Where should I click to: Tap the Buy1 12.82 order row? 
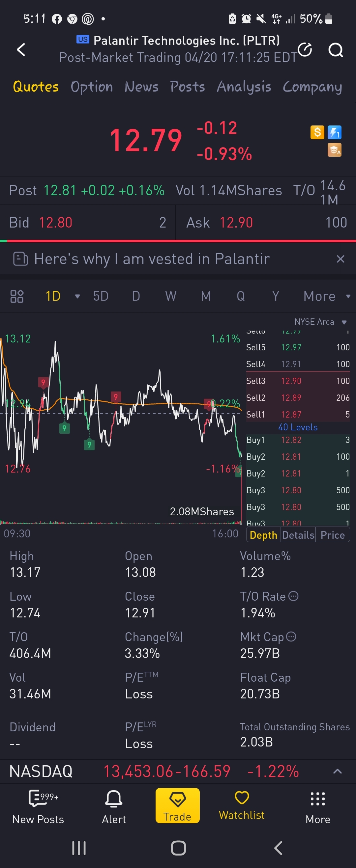tap(298, 440)
